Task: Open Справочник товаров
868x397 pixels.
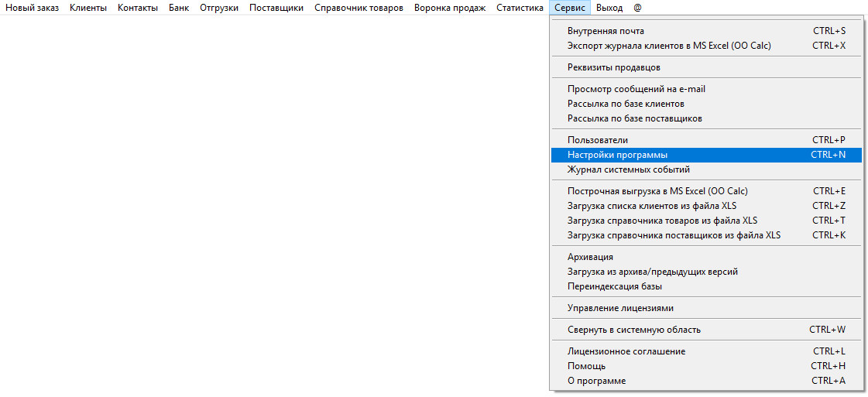Action: tap(359, 8)
